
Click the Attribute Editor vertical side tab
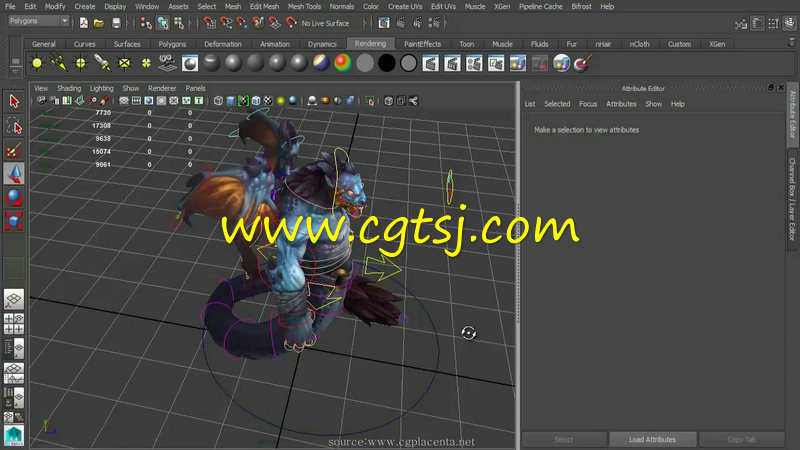[792, 114]
